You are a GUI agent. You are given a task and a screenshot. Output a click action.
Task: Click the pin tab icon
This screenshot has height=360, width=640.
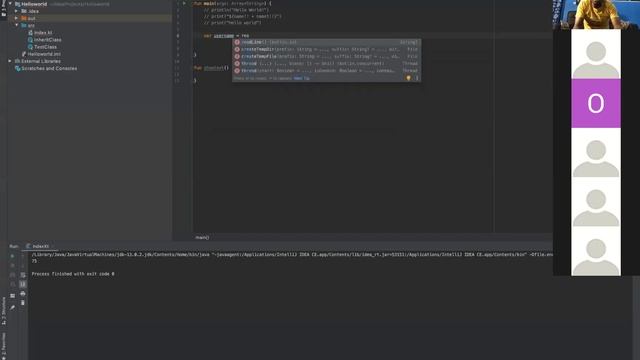point(12,307)
